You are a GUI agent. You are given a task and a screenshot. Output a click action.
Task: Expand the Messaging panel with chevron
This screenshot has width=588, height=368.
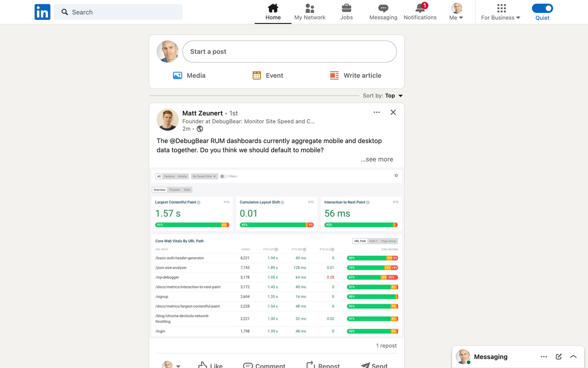(x=573, y=356)
